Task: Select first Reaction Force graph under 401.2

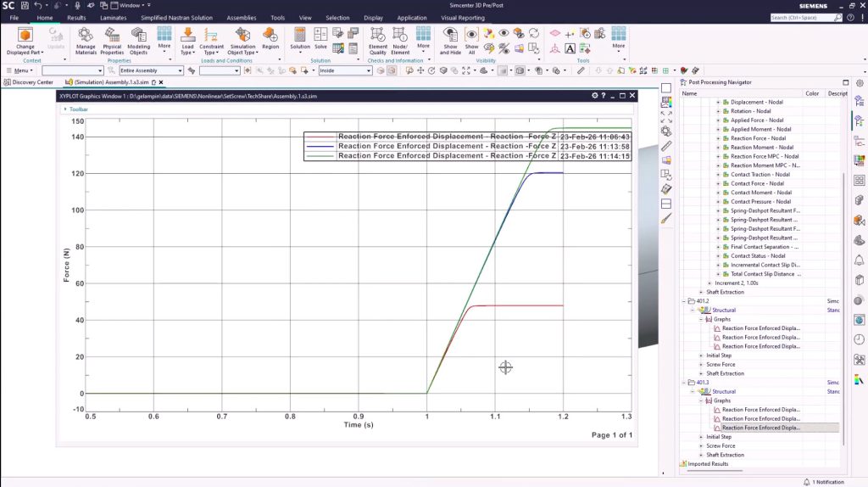Action: tap(760, 328)
